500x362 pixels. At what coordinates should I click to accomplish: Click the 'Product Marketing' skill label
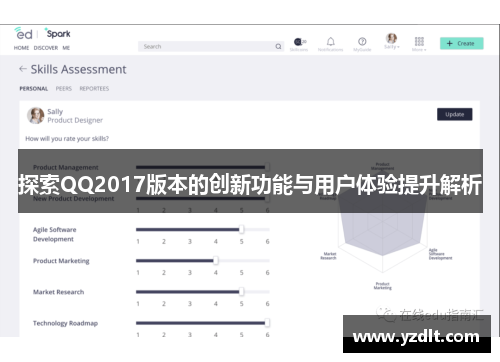click(x=61, y=261)
